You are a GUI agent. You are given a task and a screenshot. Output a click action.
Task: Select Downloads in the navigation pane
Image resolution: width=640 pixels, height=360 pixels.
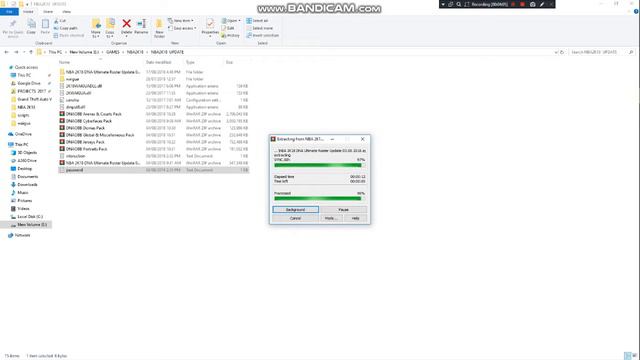coord(27,184)
